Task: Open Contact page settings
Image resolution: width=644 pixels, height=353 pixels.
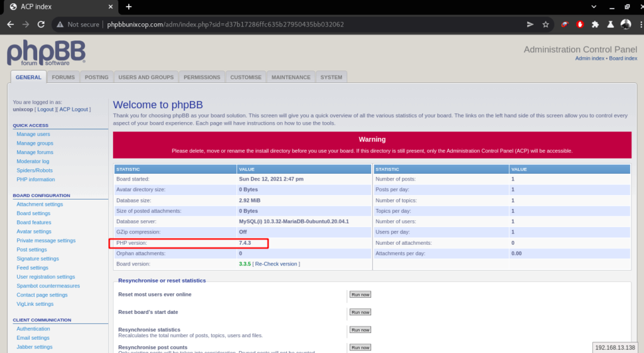Action: [42, 294]
